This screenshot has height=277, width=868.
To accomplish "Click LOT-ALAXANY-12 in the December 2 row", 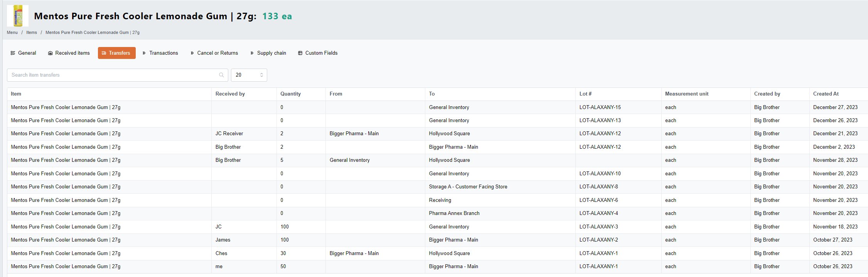I will 600,147.
